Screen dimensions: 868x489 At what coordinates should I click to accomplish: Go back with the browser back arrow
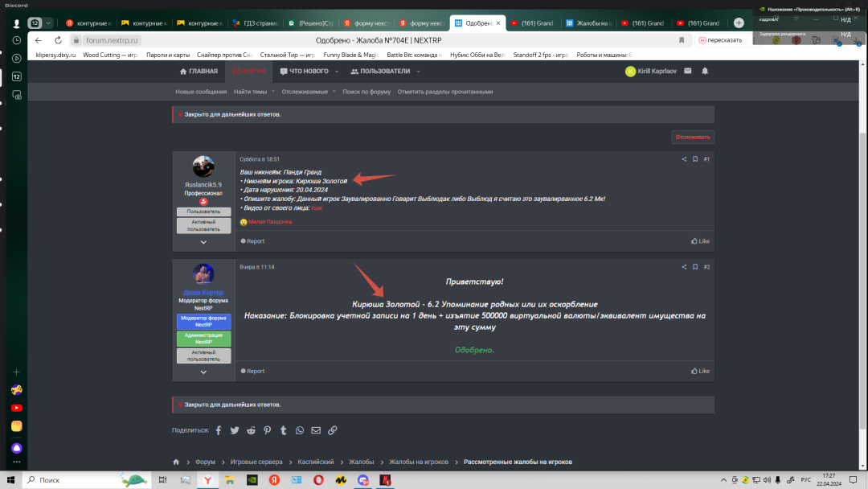[x=39, y=40]
